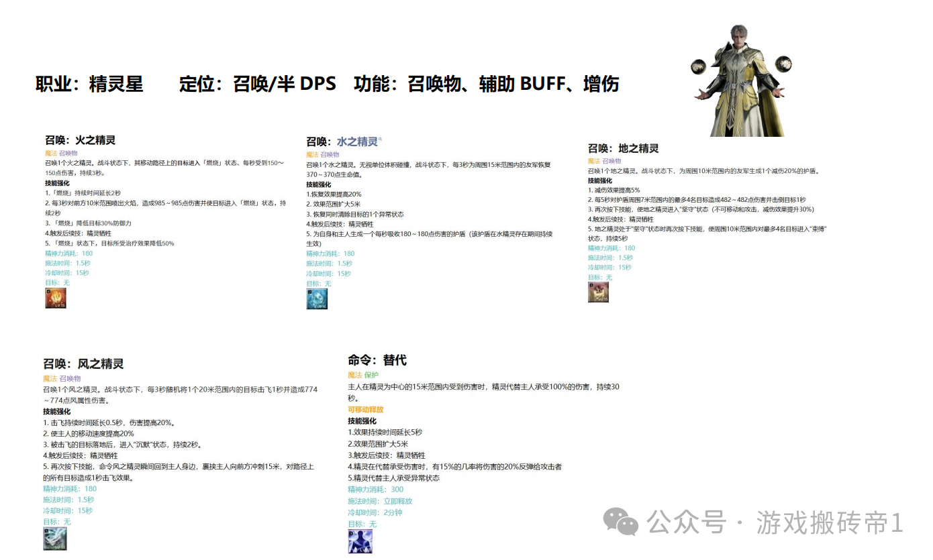Click the WeChat logo in the watermark

tap(620, 522)
